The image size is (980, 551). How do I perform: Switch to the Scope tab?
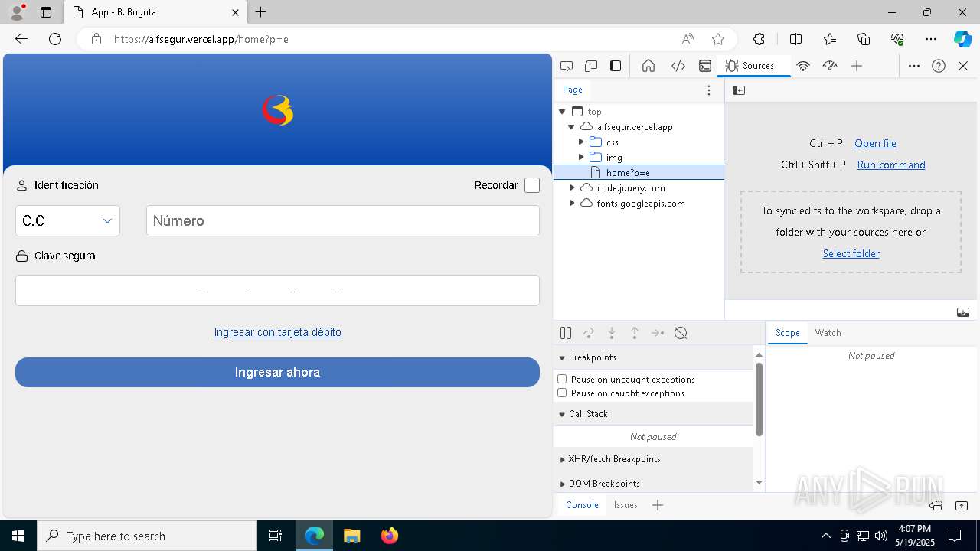[787, 333]
